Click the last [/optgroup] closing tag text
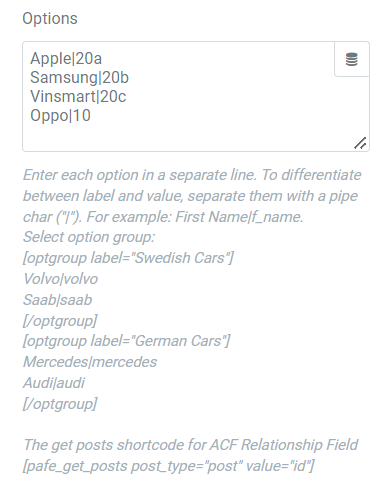This screenshot has width=383, height=487. click(60, 404)
